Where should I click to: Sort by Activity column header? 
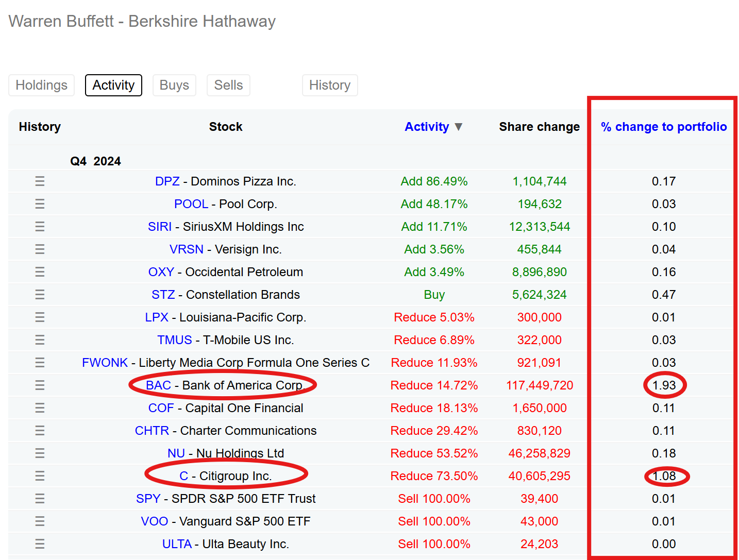[x=427, y=127]
